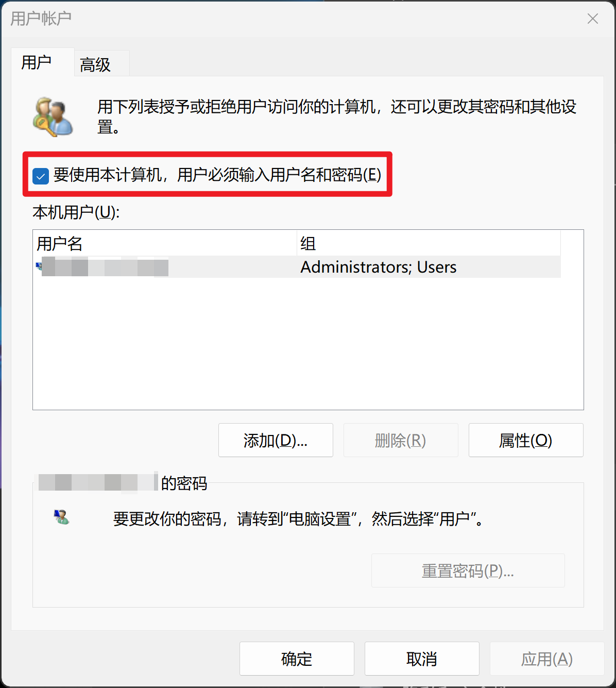Confirm with the 确定 button

pyautogui.click(x=297, y=659)
